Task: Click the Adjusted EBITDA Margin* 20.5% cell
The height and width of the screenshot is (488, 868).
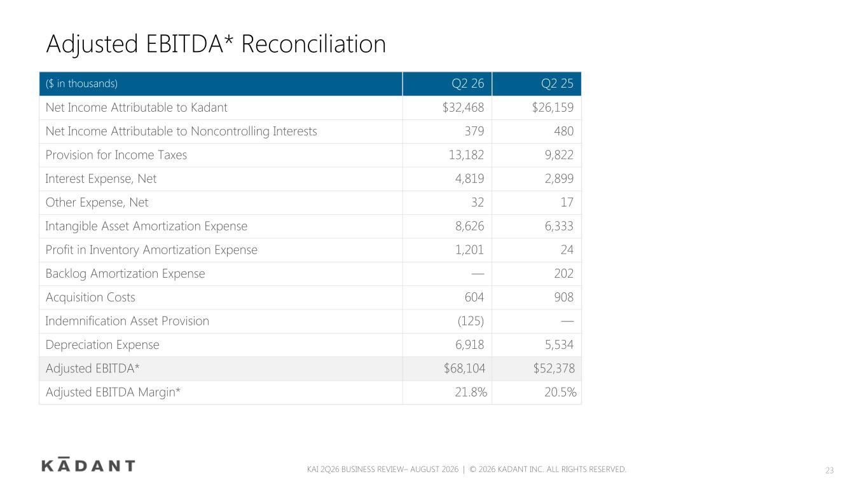Action: click(x=537, y=393)
